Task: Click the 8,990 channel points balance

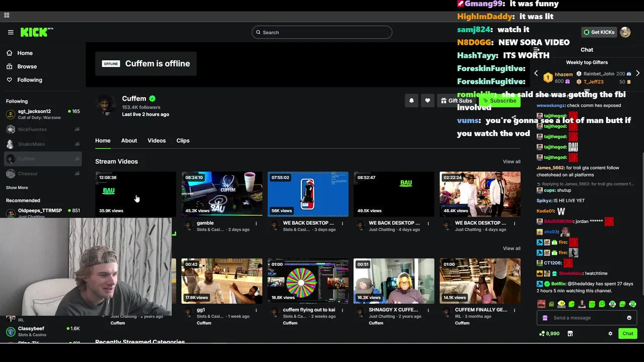Action: click(549, 333)
